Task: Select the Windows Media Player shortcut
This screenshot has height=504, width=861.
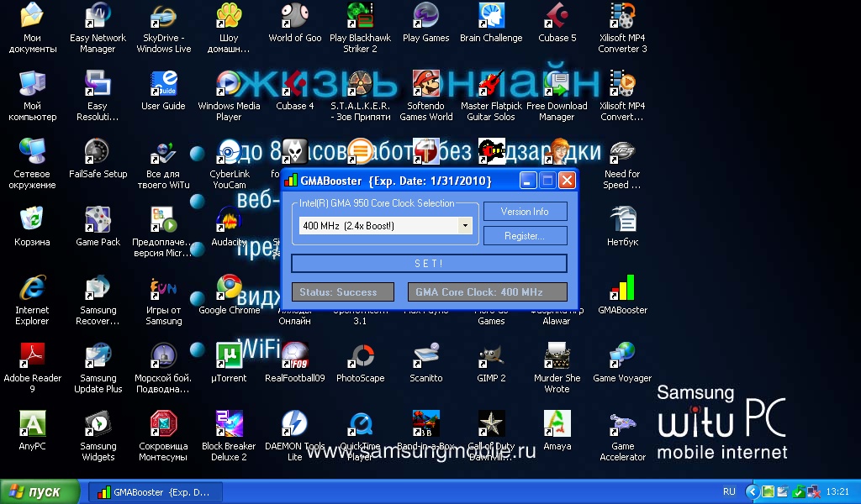Action: (x=229, y=83)
